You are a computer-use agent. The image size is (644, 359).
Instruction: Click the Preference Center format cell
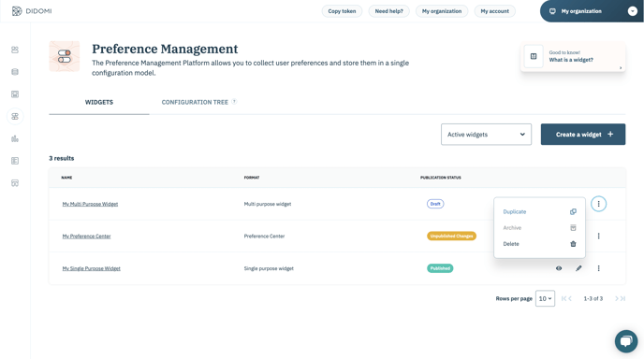[264, 236]
